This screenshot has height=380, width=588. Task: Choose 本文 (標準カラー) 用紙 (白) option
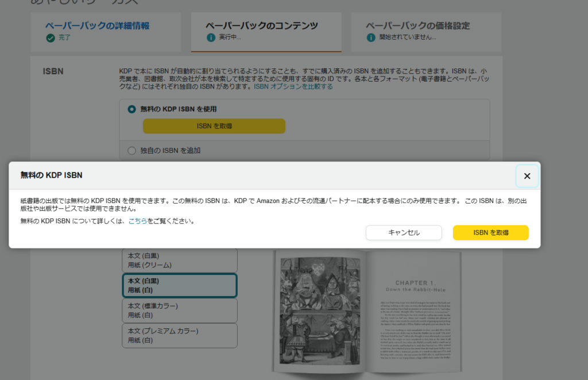(180, 310)
